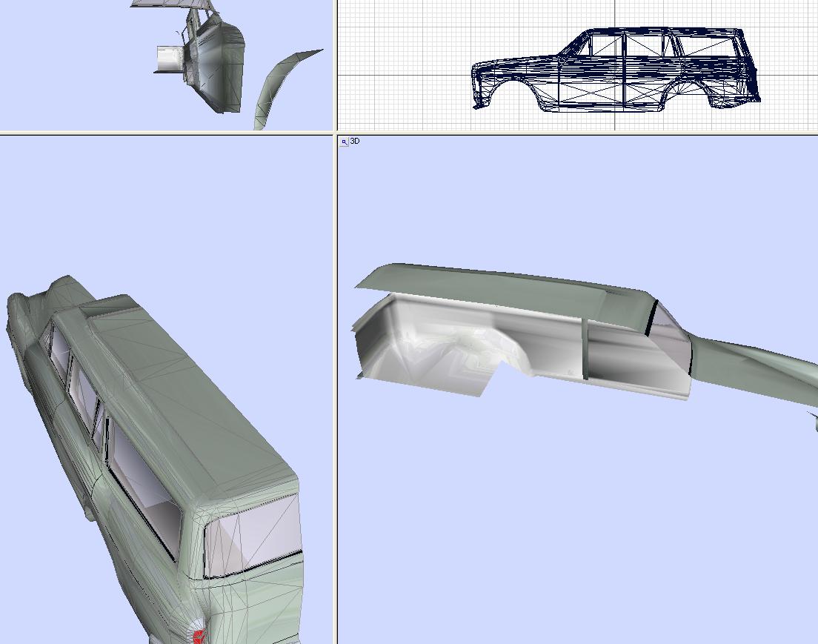Click the rear window of the shaded car model
818x644 pixels.
pyautogui.click(x=254, y=535)
